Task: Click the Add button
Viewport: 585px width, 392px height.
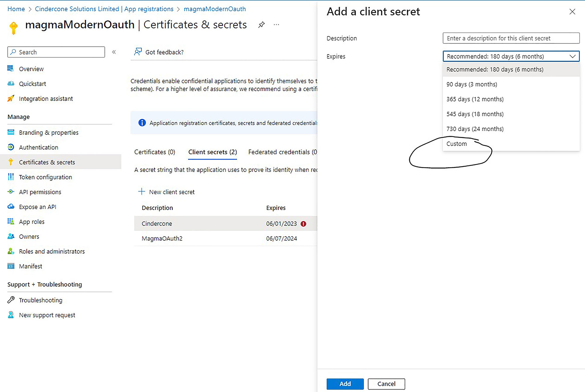Action: (x=345, y=384)
